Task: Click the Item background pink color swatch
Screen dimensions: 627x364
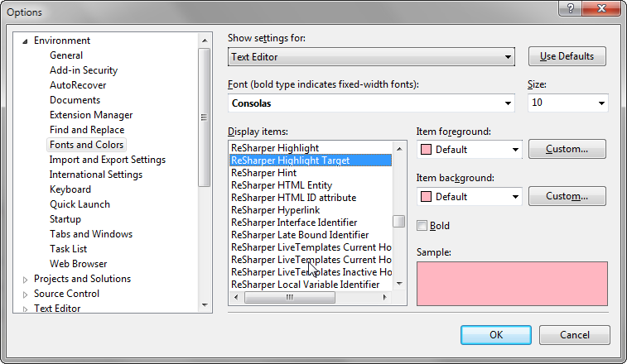Action: pyautogui.click(x=427, y=197)
